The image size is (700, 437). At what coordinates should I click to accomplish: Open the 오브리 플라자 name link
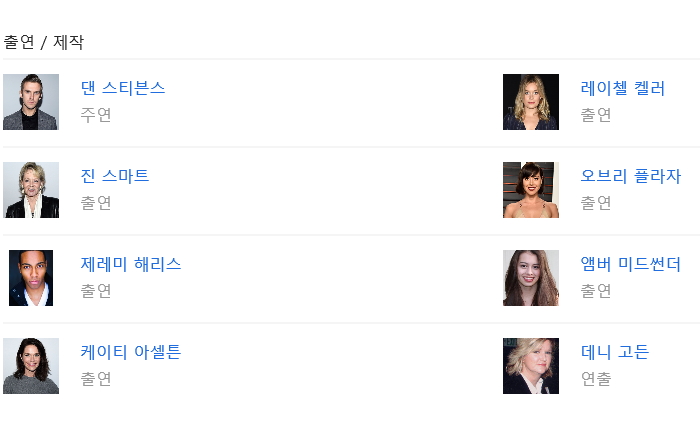click(631, 176)
